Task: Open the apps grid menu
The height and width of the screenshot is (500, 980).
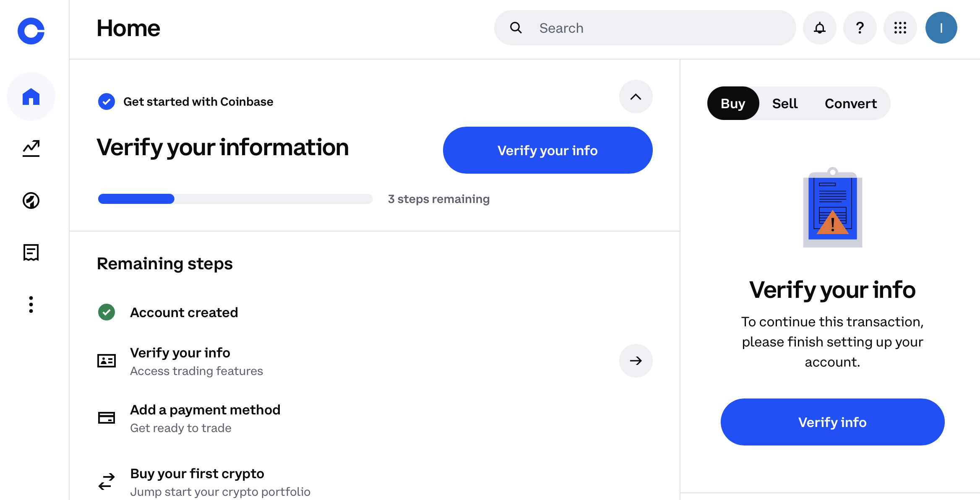Action: pos(900,28)
